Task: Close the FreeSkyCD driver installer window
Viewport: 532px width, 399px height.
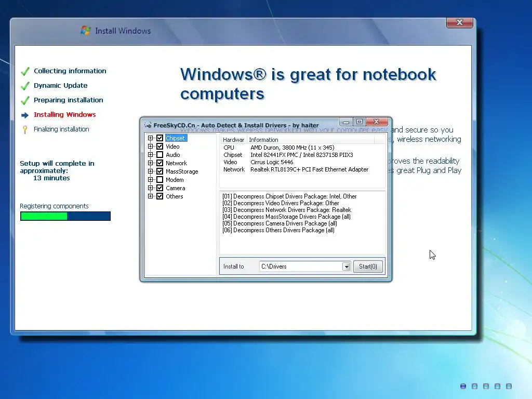Action: coord(376,122)
